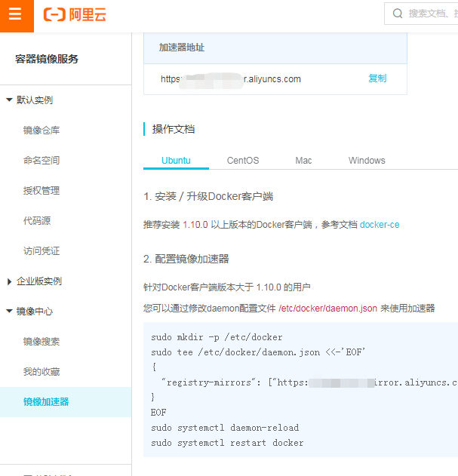458x476 pixels.
Task: Click the red 1.10.0 version text
Action: click(195, 225)
